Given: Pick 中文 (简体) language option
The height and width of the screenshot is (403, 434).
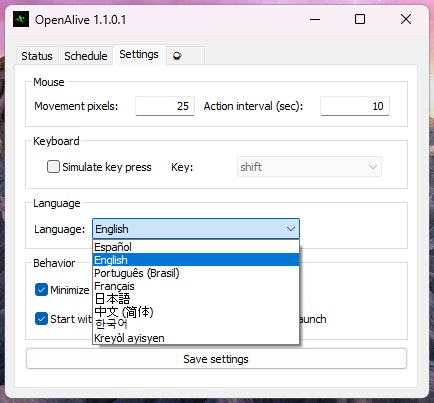Looking at the screenshot, I should tap(196, 311).
